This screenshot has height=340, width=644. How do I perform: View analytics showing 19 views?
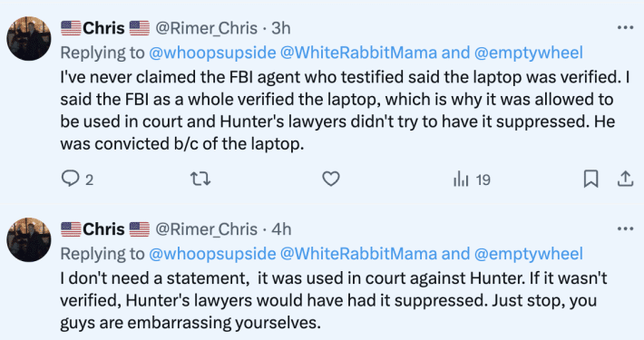[472, 180]
